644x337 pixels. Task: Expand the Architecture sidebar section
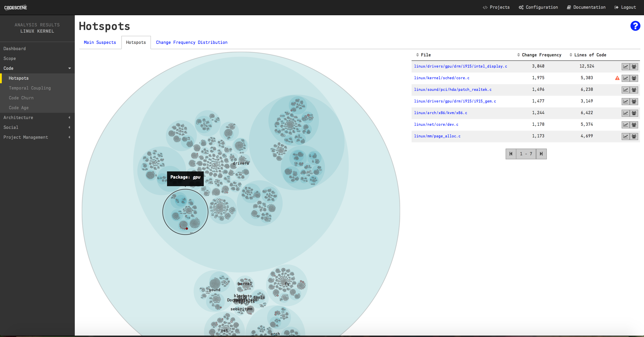point(69,117)
